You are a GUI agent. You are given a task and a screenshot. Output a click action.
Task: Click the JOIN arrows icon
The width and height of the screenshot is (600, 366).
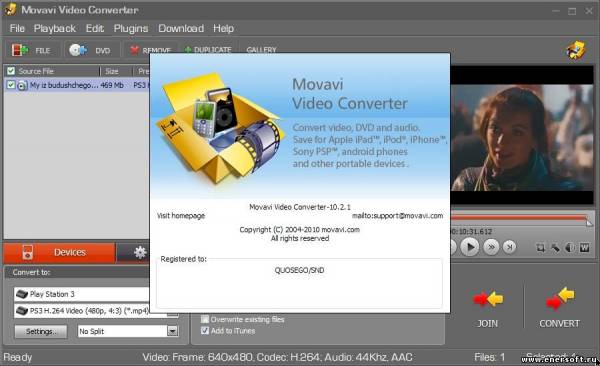[488, 299]
